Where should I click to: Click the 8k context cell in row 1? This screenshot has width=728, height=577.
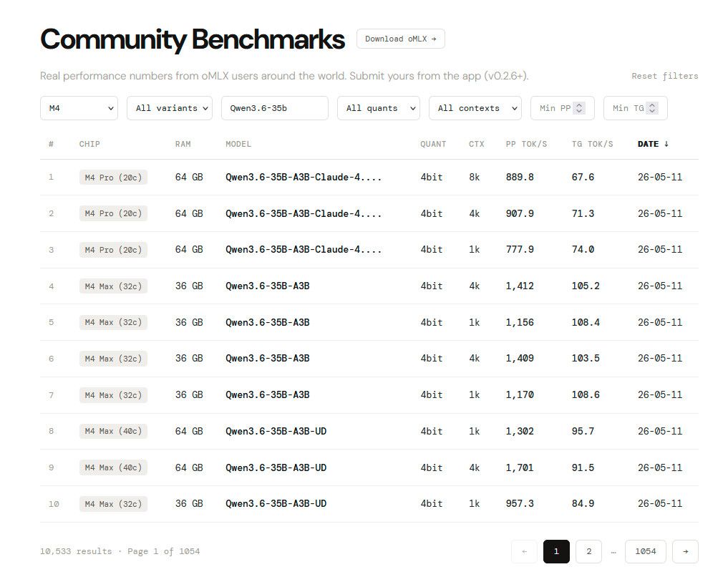point(474,177)
